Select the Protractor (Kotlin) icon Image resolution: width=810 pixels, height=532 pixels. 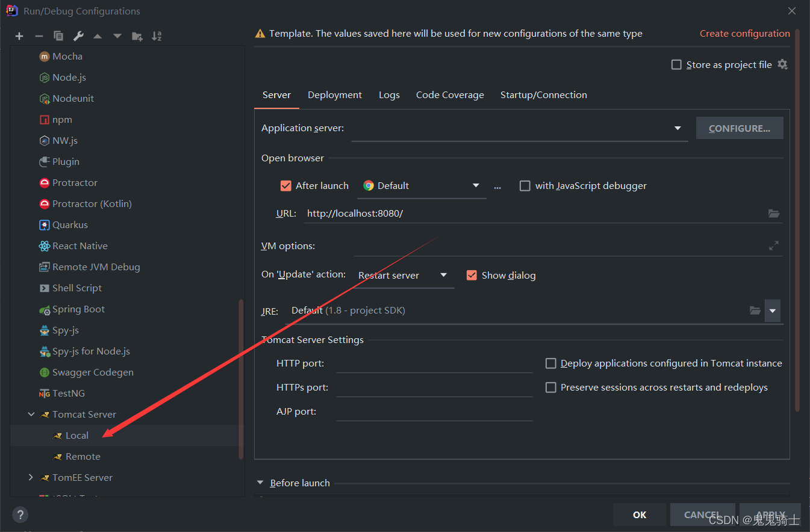(44, 204)
